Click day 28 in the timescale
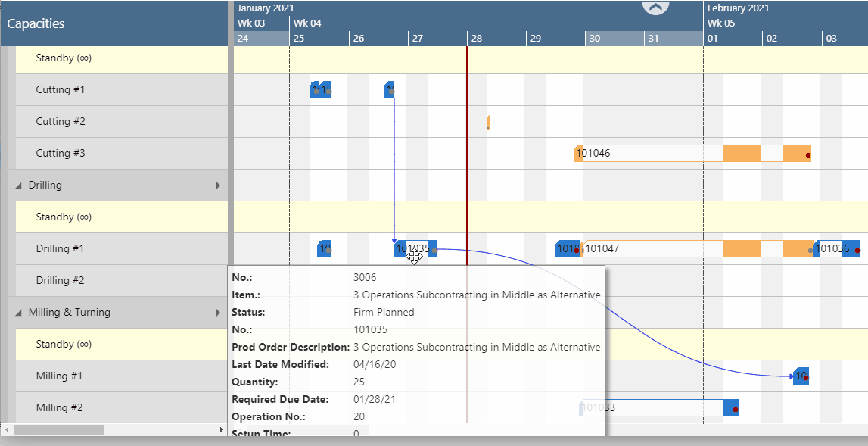Screen dimensions: 868x446 (x=476, y=38)
